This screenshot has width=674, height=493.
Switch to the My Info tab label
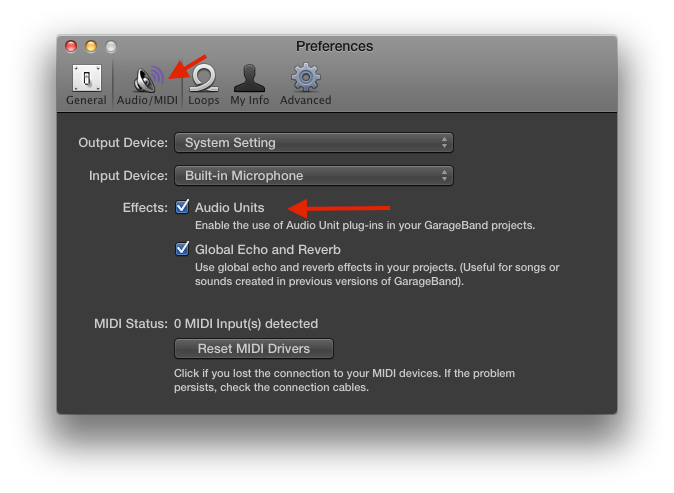point(249,100)
